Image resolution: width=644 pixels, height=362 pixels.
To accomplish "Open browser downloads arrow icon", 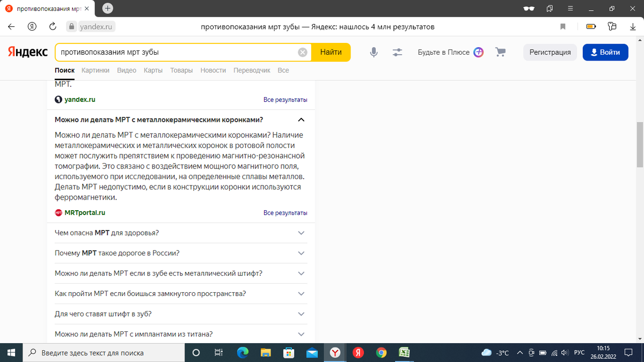I will pyautogui.click(x=633, y=26).
